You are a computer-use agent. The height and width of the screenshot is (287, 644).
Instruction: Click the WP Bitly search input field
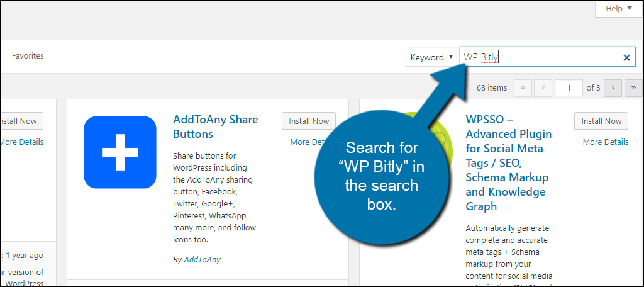click(x=540, y=57)
